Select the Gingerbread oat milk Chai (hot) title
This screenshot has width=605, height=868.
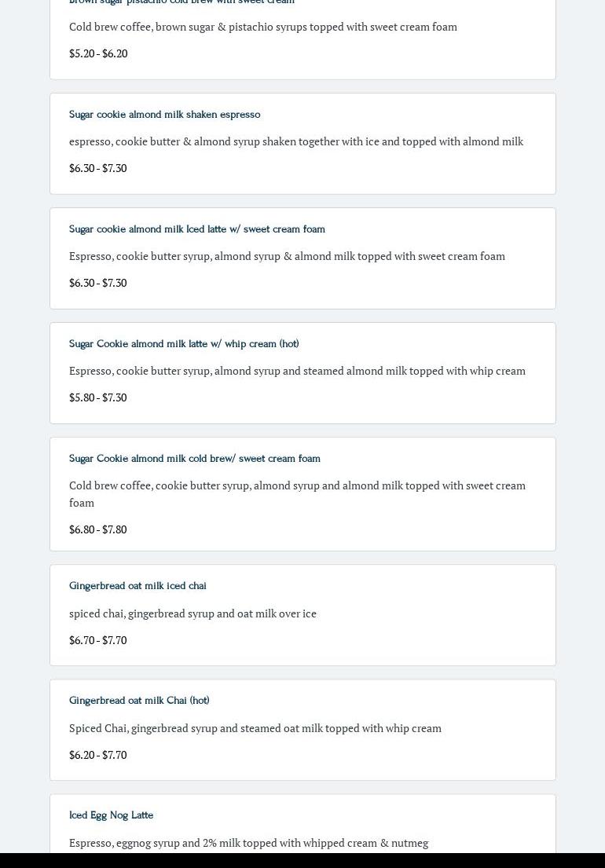[139, 701]
